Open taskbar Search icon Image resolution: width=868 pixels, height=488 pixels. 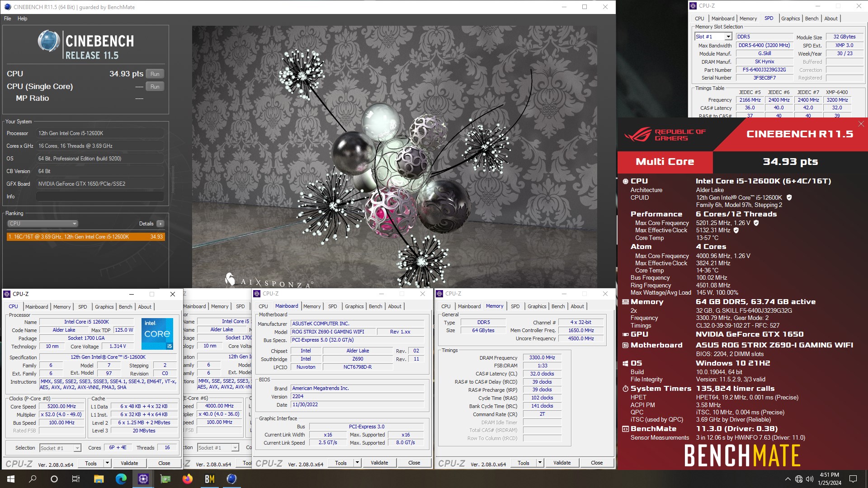click(33, 479)
